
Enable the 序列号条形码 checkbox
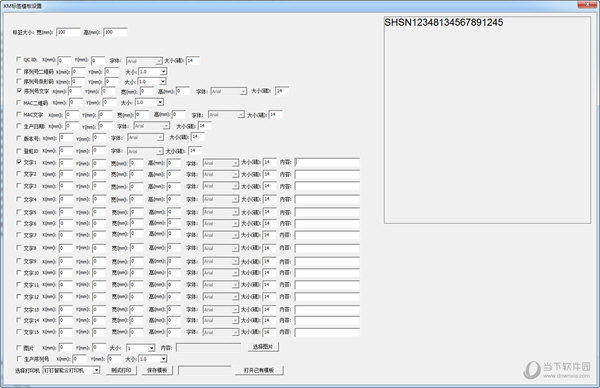click(x=18, y=81)
